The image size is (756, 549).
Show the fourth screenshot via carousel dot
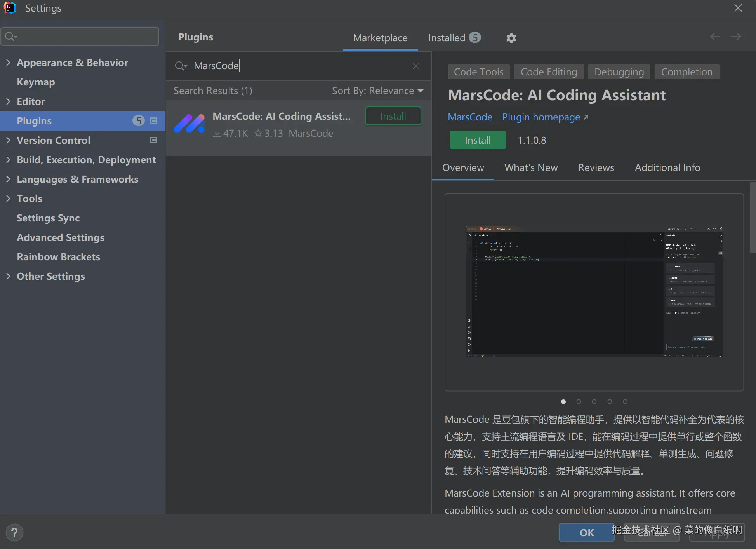point(610,402)
